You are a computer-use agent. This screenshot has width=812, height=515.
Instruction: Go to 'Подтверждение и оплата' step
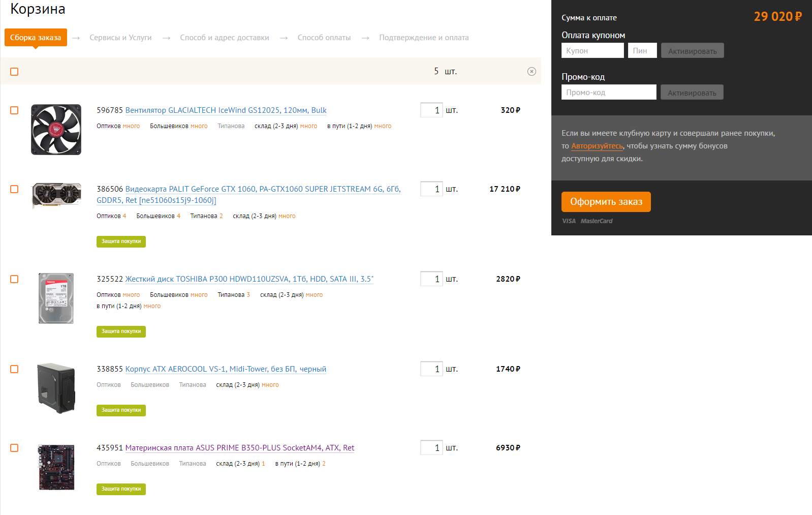click(x=424, y=38)
